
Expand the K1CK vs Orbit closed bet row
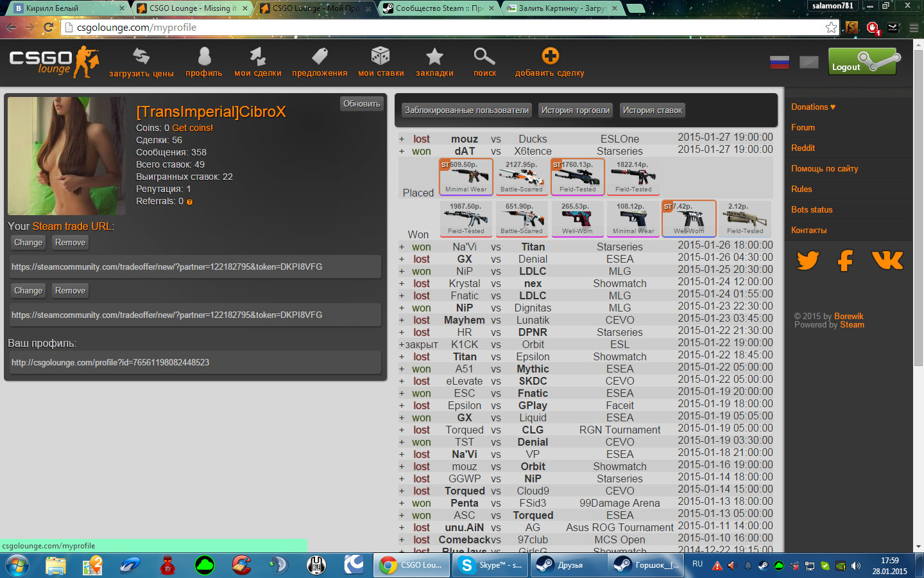pos(402,345)
